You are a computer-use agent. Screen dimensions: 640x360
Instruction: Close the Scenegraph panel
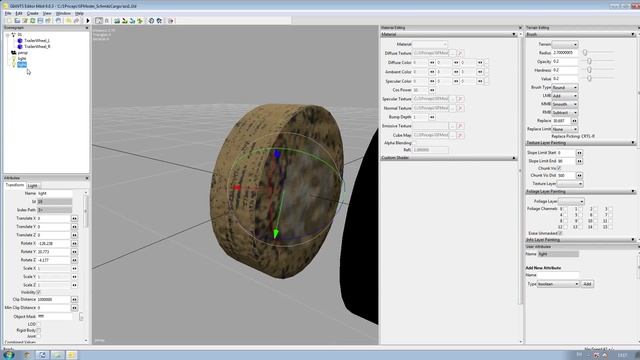pyautogui.click(x=87, y=28)
